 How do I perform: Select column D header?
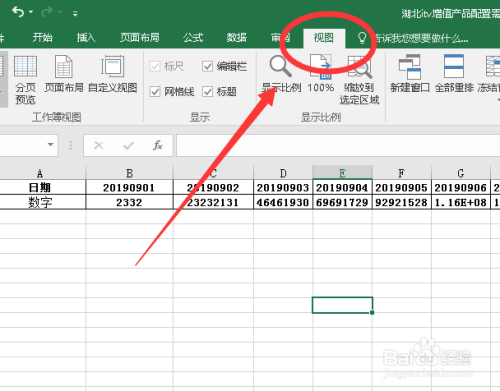tap(283, 173)
